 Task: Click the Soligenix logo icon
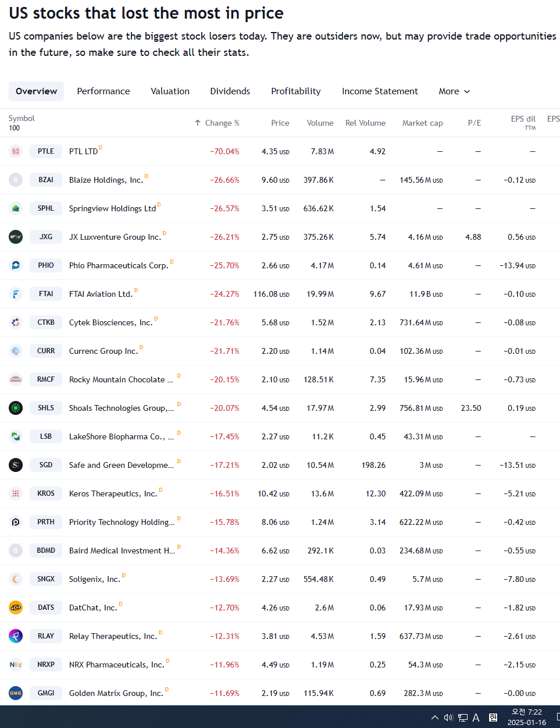tap(16, 579)
